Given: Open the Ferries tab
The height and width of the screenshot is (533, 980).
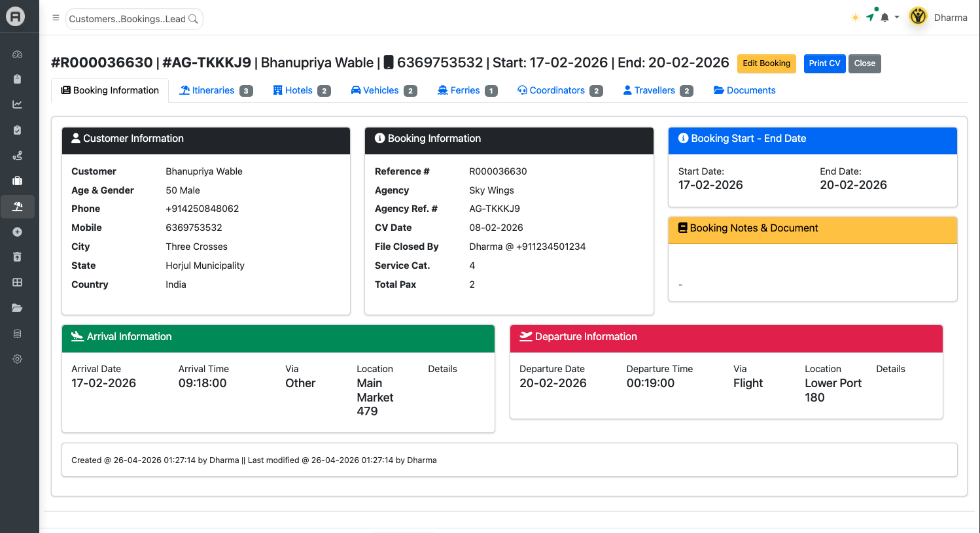Looking at the screenshot, I should [468, 90].
